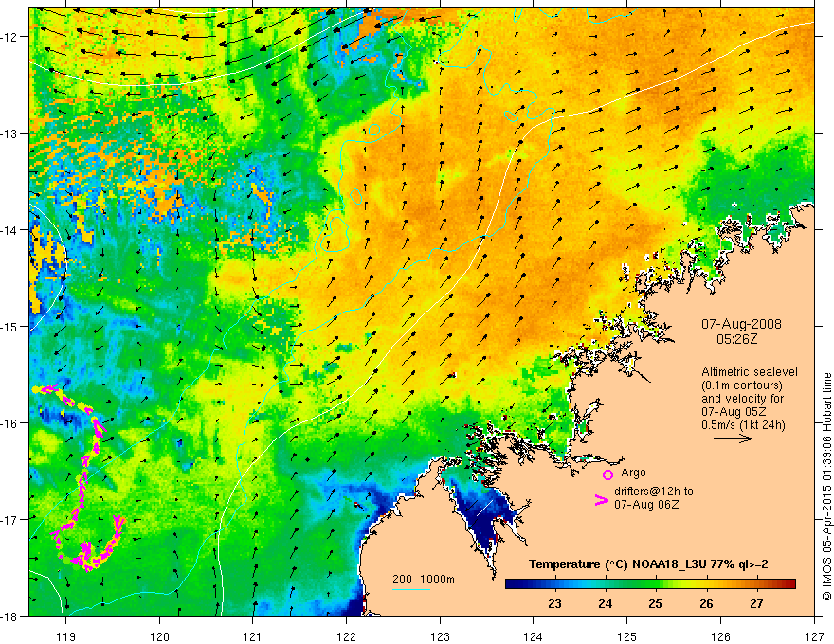Click the longitude axis label 120
Image resolution: width=834 pixels, height=644 pixels.
coord(159,636)
